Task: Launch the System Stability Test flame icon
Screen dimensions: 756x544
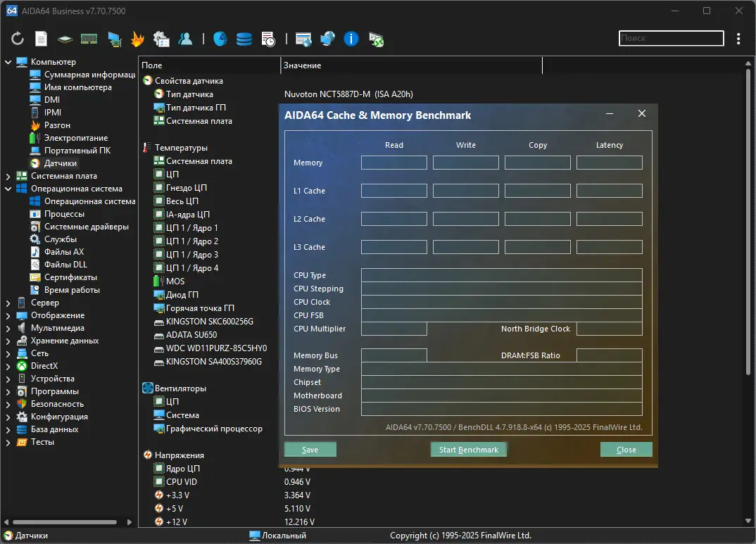Action: click(x=138, y=39)
